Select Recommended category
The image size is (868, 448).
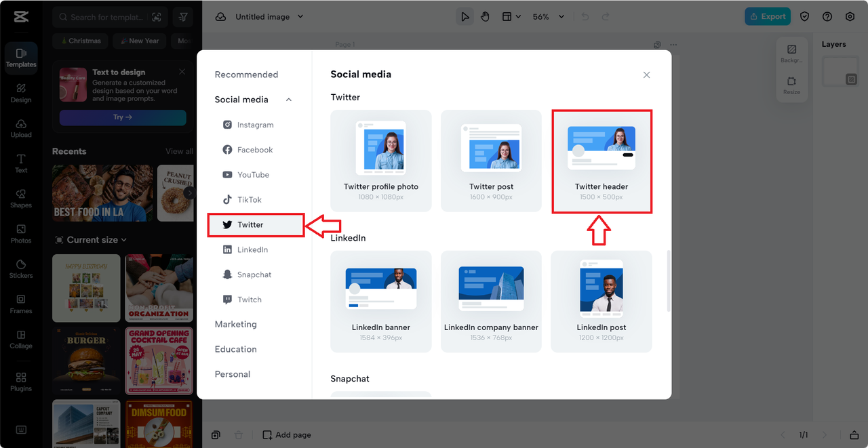pos(246,75)
